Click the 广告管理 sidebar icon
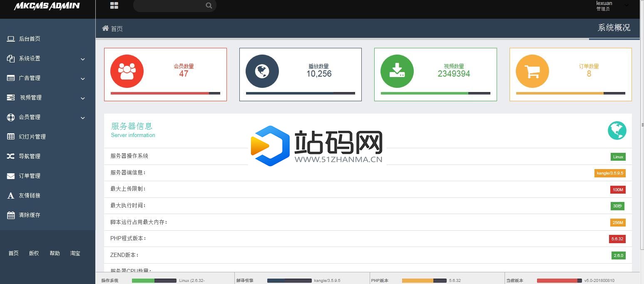The image size is (644, 284). point(11,78)
